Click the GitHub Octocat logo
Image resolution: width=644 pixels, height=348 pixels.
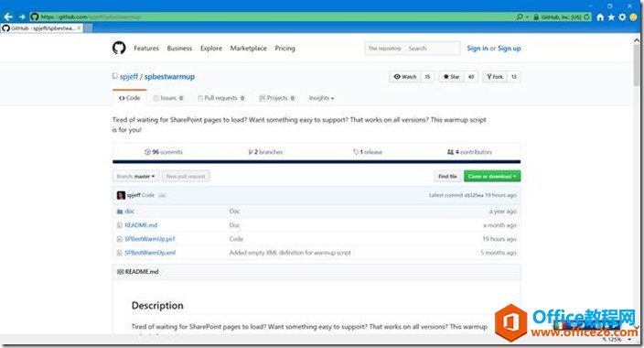(119, 49)
